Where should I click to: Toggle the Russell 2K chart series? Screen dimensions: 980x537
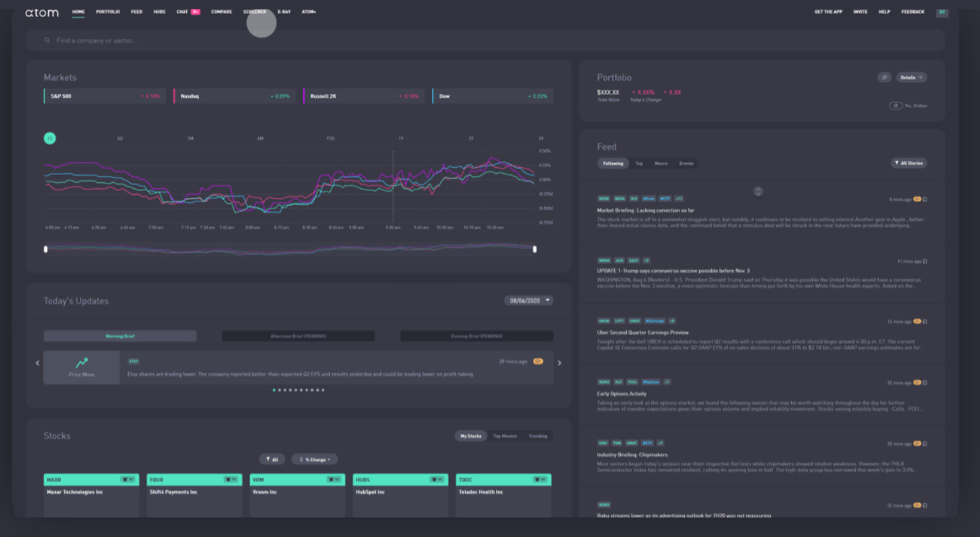[x=363, y=96]
